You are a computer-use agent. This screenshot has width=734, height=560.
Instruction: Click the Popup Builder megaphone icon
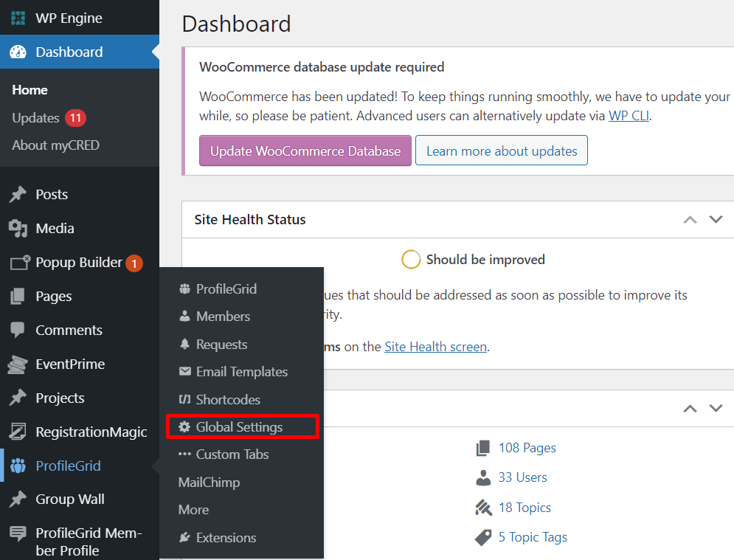(19, 262)
